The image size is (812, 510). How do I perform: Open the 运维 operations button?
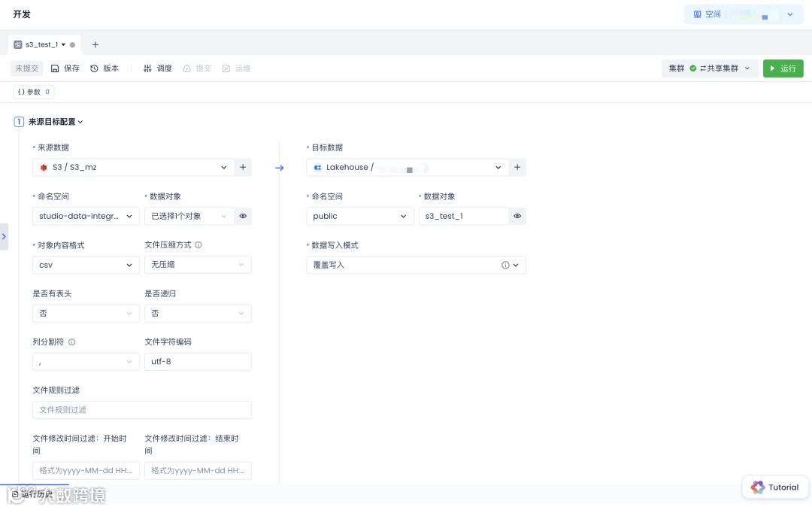(236, 68)
